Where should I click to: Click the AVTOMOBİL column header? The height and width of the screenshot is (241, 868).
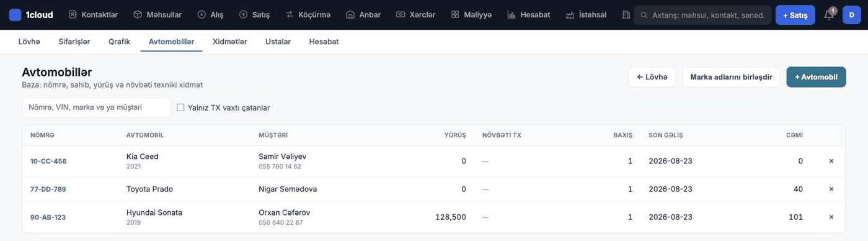(x=145, y=135)
